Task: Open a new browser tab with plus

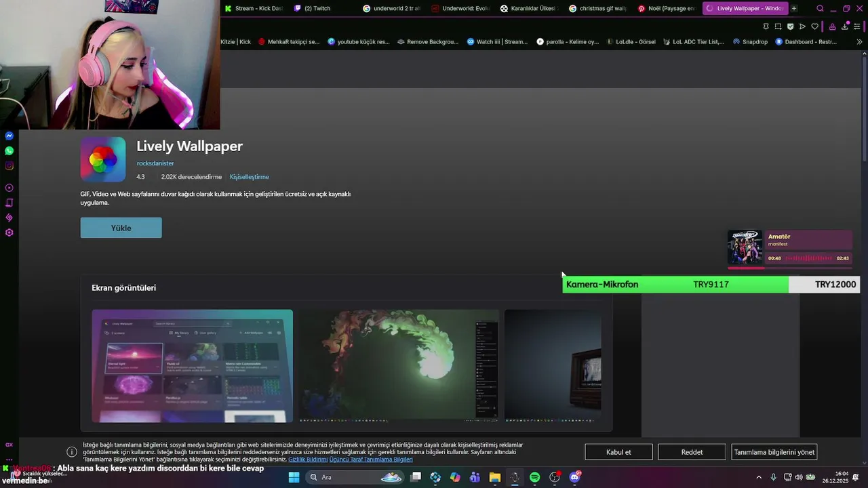Action: click(794, 9)
